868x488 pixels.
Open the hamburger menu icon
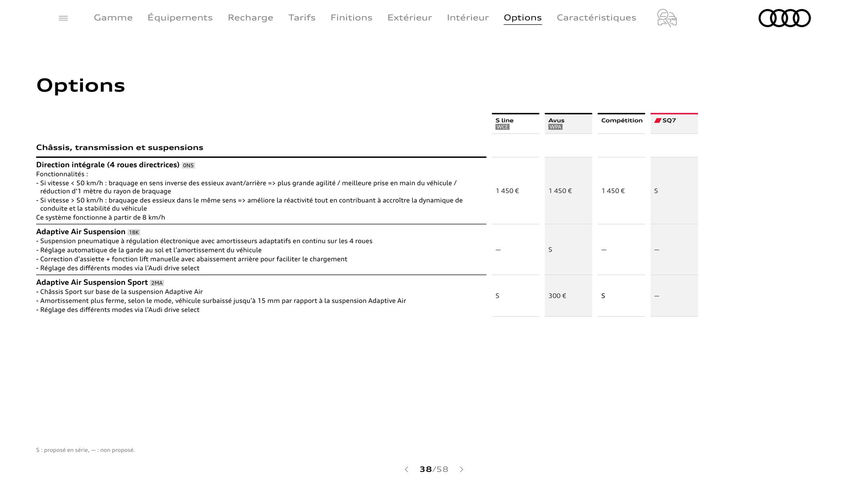click(63, 18)
